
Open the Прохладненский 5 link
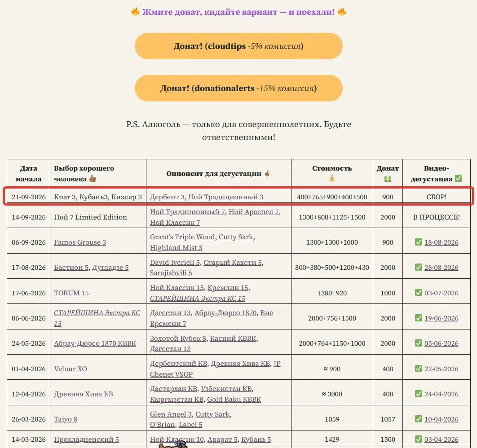point(86,439)
